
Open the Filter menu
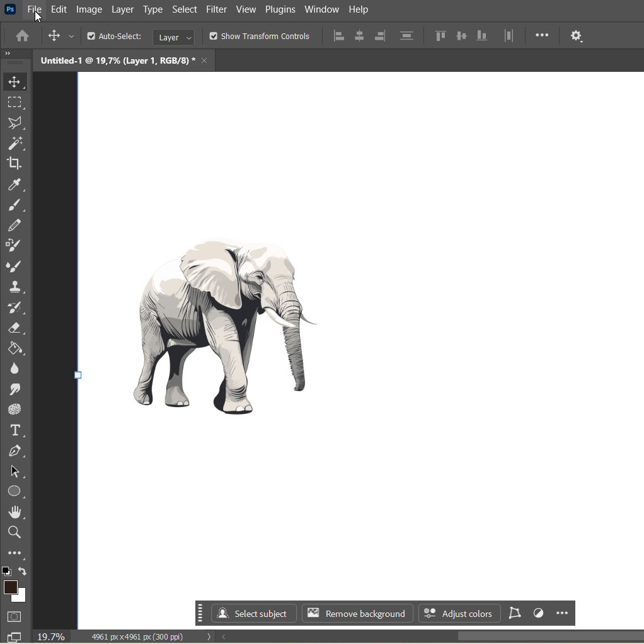click(x=216, y=9)
